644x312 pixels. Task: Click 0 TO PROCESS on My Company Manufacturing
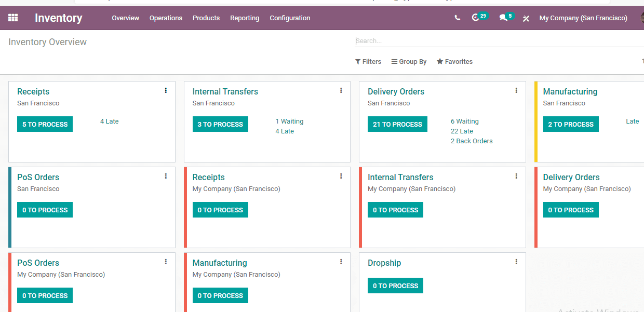coord(220,295)
